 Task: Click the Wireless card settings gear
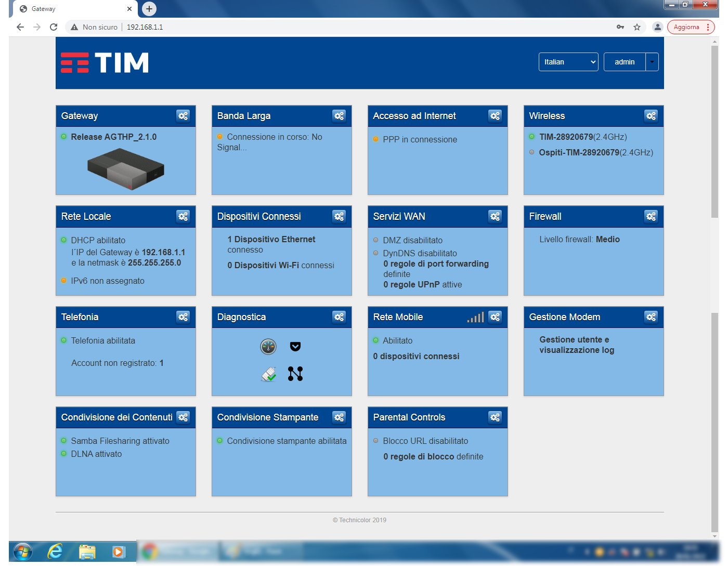pyautogui.click(x=651, y=116)
